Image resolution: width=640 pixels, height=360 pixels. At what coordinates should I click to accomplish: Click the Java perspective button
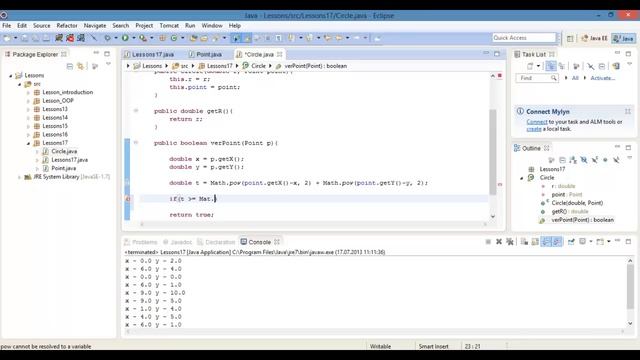pos(624,38)
